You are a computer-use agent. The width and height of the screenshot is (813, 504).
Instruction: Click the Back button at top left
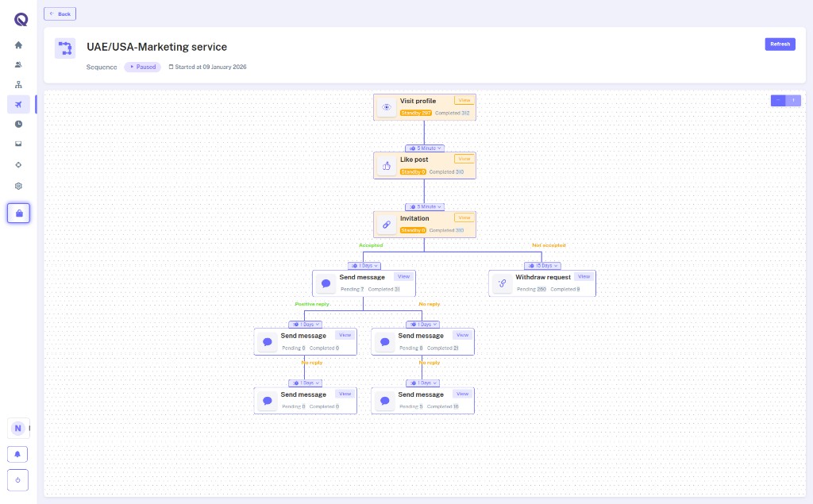60,13
